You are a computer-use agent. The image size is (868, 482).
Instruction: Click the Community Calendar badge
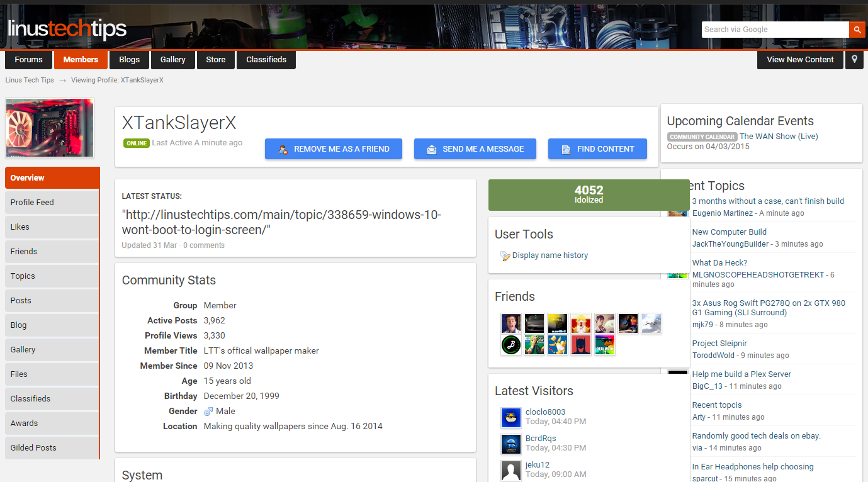[x=702, y=137]
